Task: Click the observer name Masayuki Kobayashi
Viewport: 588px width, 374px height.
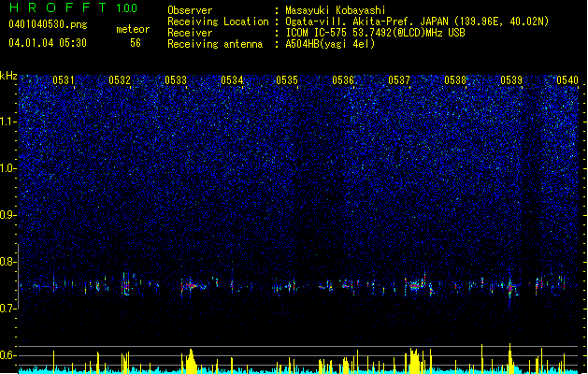Action: (336, 10)
